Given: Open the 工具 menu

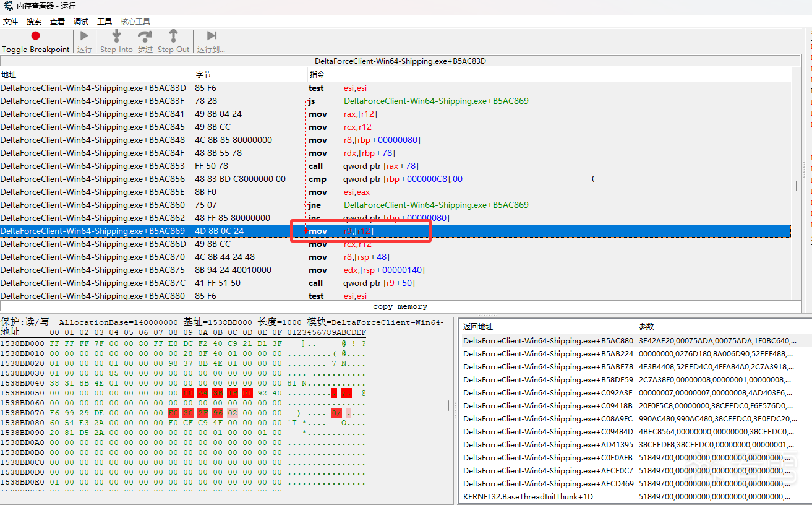Looking at the screenshot, I should point(105,22).
